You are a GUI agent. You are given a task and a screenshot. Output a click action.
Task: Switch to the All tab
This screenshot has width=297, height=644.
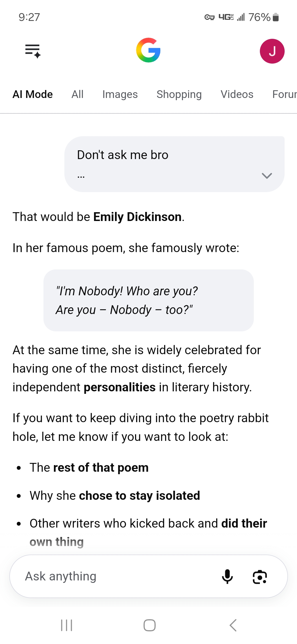click(x=78, y=94)
